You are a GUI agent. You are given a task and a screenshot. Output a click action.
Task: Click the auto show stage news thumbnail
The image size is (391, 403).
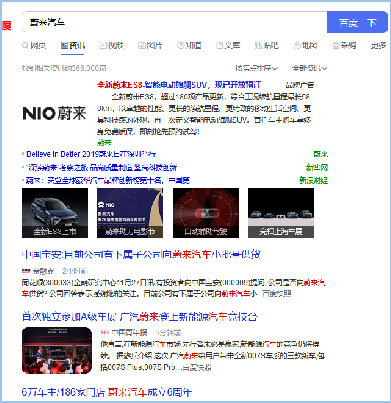coord(57,350)
